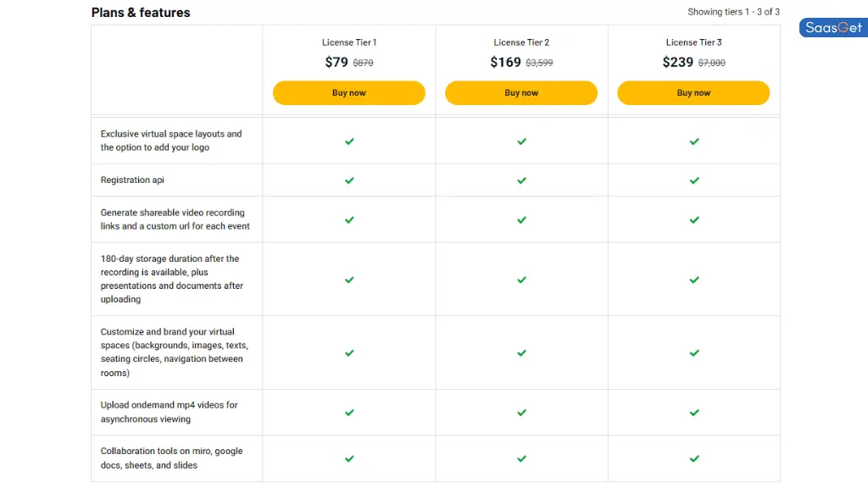Viewport: 868px width, 488px height.
Task: Click the Showing tiers 1 - 3 of 3 text
Action: (x=733, y=12)
